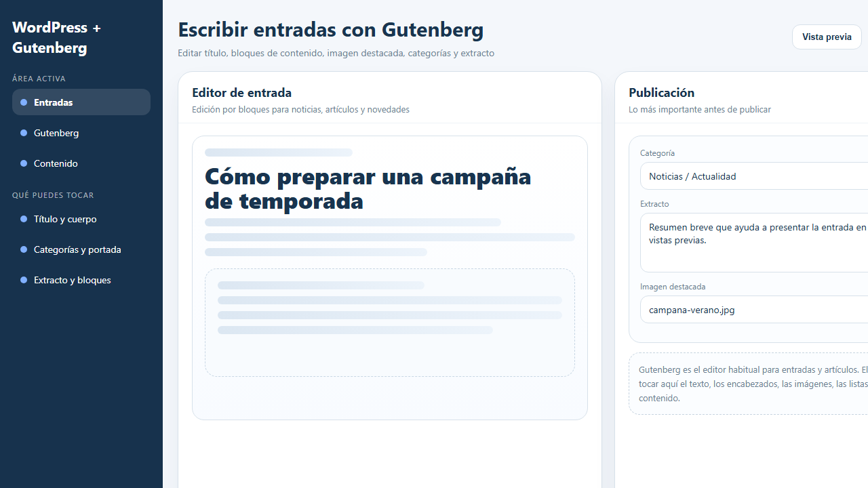Click the 'los encabezados' link
This screenshot has width=868, height=488.
coord(745,384)
